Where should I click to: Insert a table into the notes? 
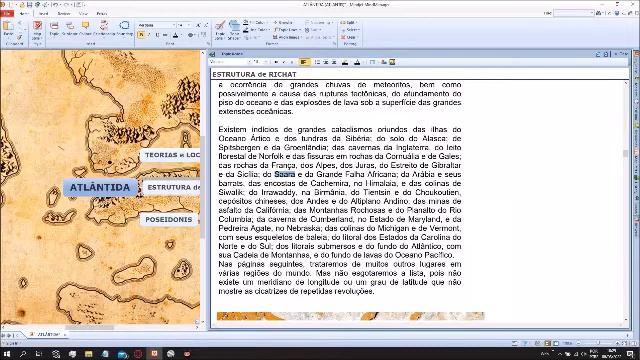[x=372, y=62]
